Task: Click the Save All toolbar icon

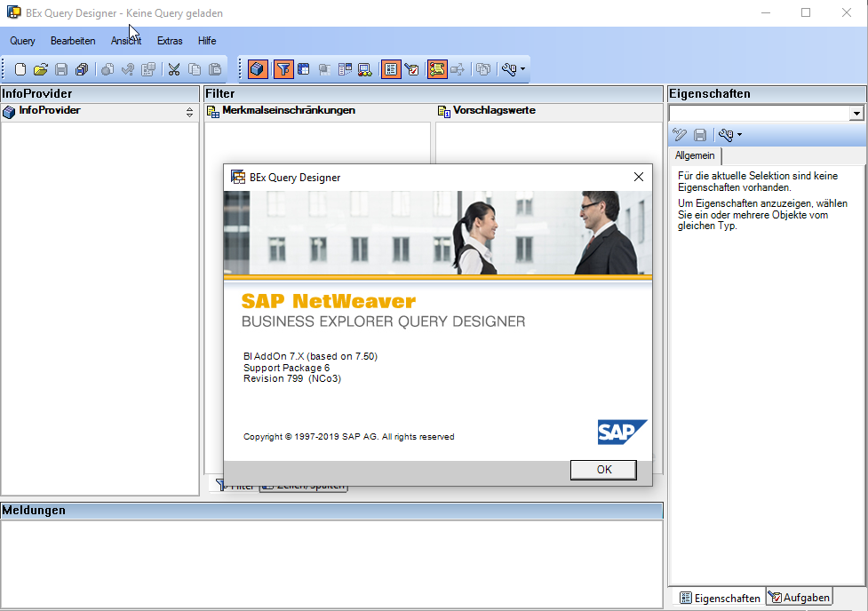Action: 82,69
